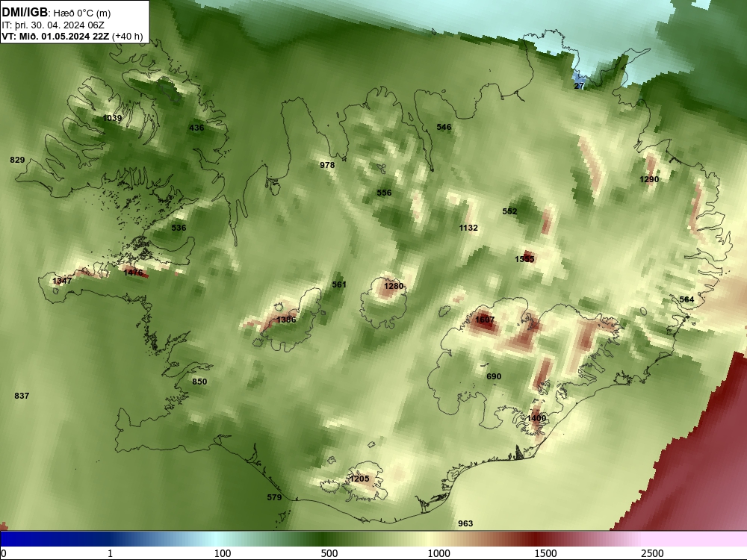Click the 1555 height value

pos(524,260)
